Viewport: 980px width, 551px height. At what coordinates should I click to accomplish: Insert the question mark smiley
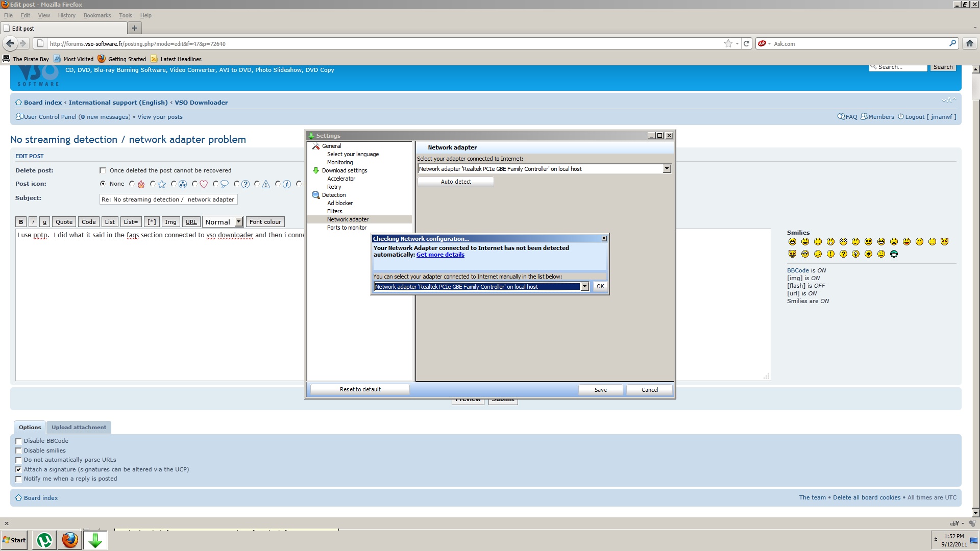tap(843, 254)
